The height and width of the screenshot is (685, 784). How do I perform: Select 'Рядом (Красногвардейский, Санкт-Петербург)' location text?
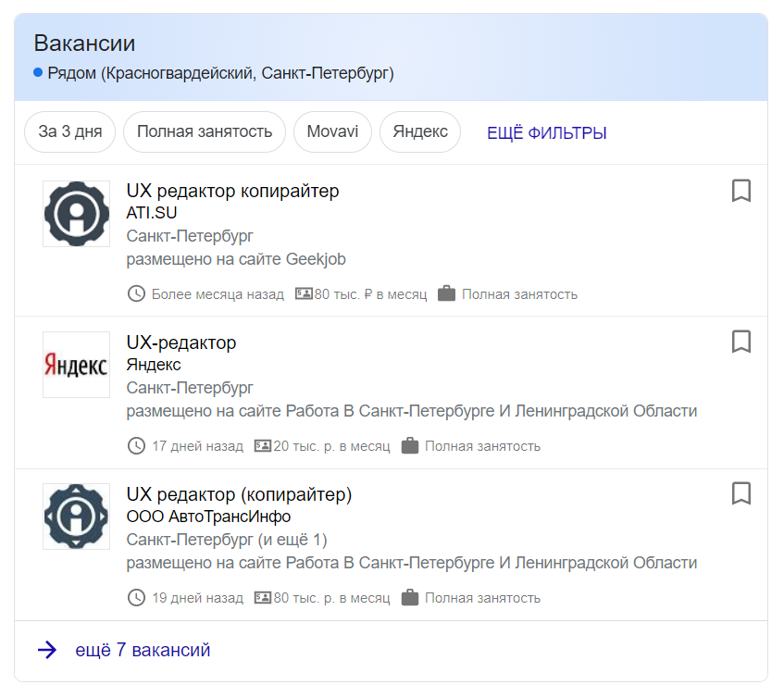pyautogui.click(x=220, y=73)
